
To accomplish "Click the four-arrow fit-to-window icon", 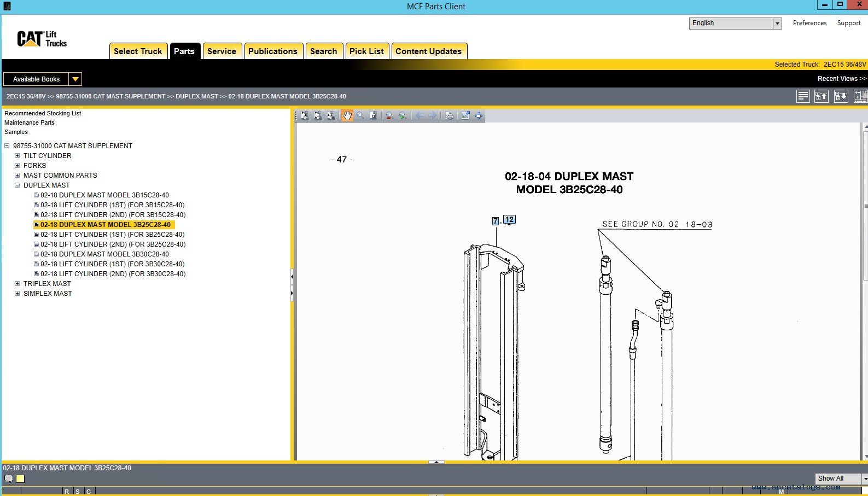I will [479, 115].
